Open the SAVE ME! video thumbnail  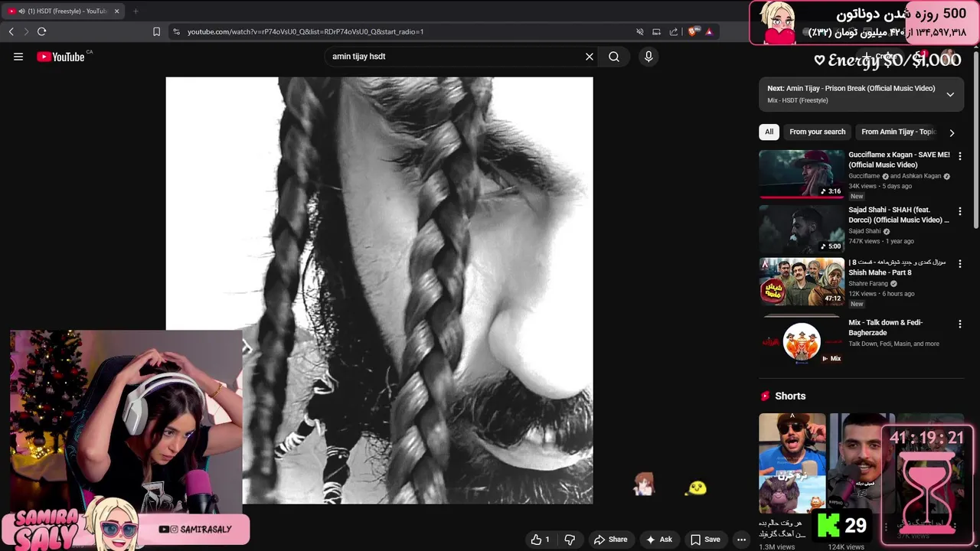801,174
